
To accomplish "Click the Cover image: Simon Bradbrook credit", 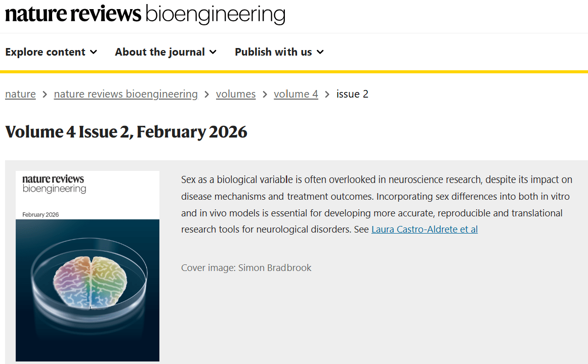I will 246,267.
